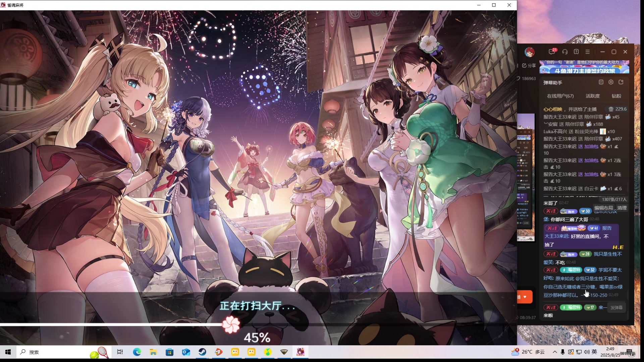Viewport: 644px width, 362px height.
Task: Open the Douyu streamer signing policy banner
Action: (584, 67)
